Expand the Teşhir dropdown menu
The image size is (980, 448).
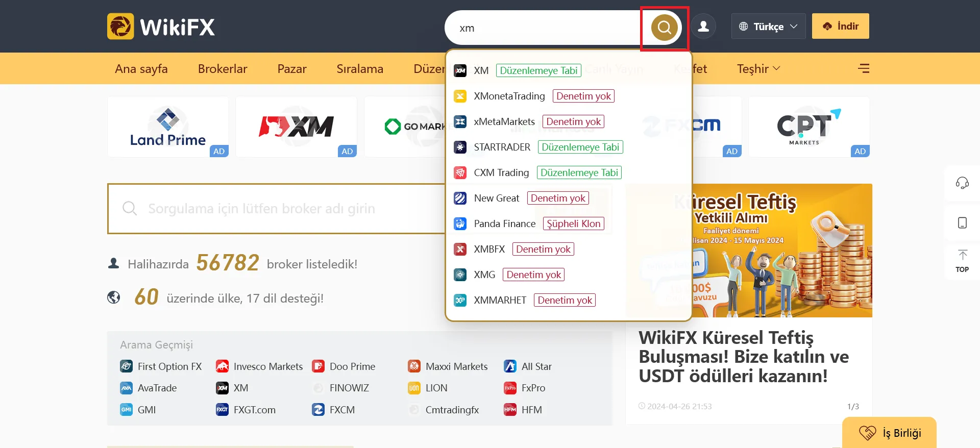(x=758, y=69)
